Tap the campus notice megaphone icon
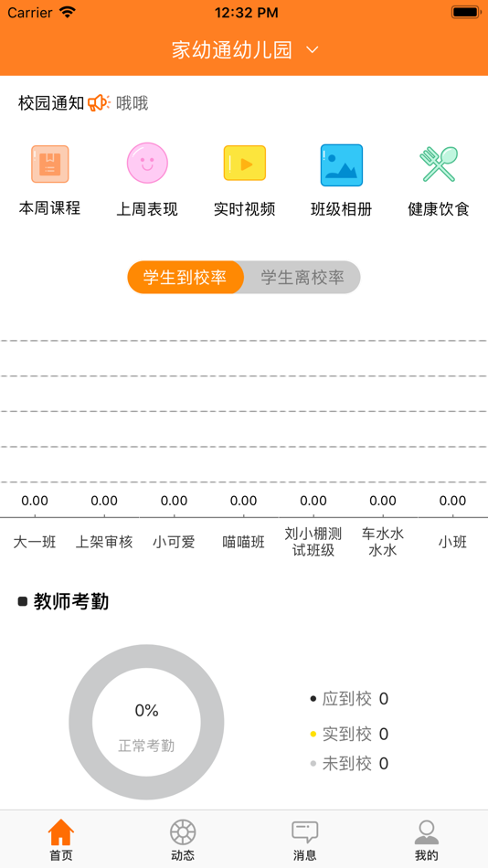The height and width of the screenshot is (868, 488). (99, 102)
